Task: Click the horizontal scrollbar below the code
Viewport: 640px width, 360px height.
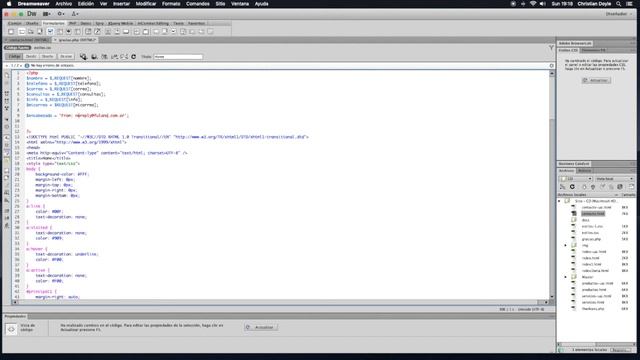Action: tap(281, 302)
